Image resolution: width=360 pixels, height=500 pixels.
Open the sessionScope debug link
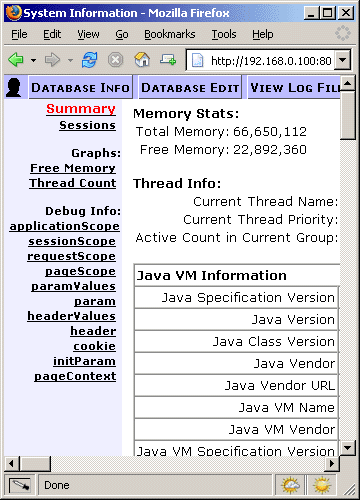[72, 241]
